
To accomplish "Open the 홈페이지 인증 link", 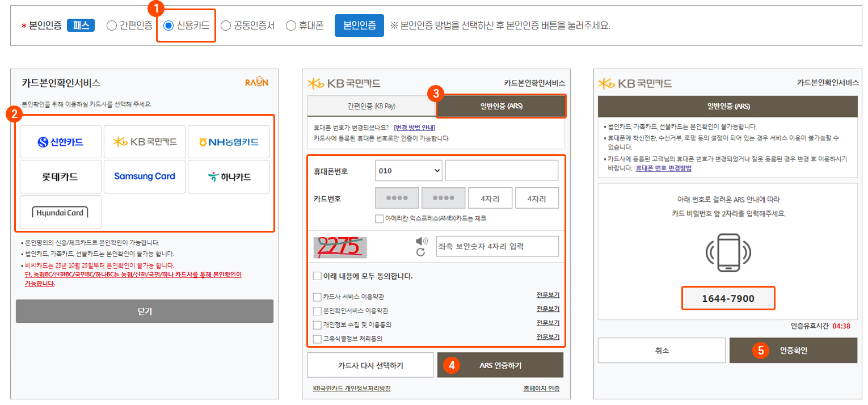I will coord(541,389).
